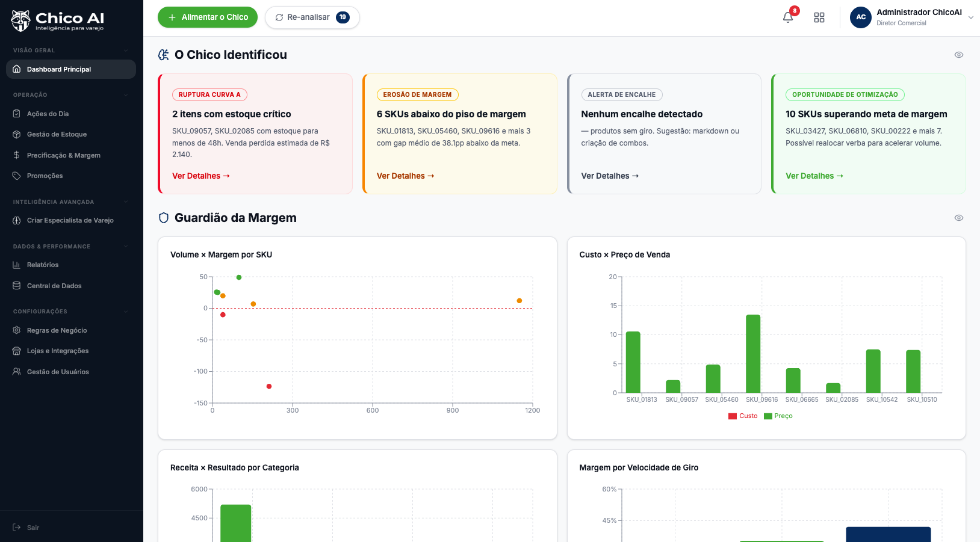Image resolution: width=980 pixels, height=542 pixels.
Task: Collapse the Operação sidebar section
Action: [126, 95]
